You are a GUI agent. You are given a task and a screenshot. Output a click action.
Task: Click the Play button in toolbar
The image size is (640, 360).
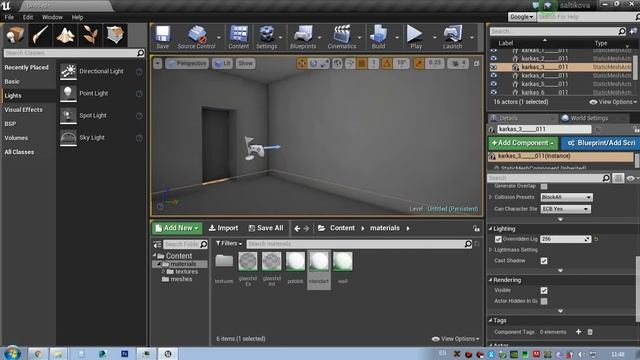pos(416,37)
